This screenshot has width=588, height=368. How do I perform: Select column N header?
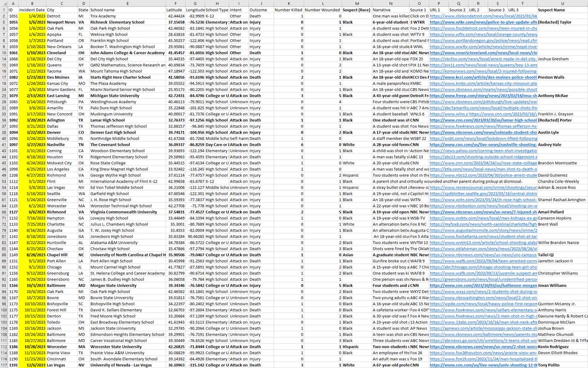click(391, 3)
